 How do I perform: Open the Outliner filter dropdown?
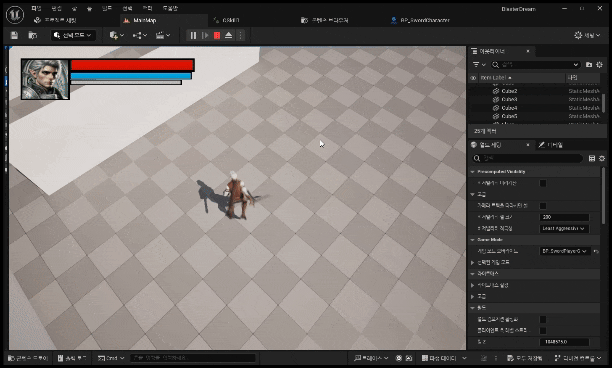tap(479, 65)
